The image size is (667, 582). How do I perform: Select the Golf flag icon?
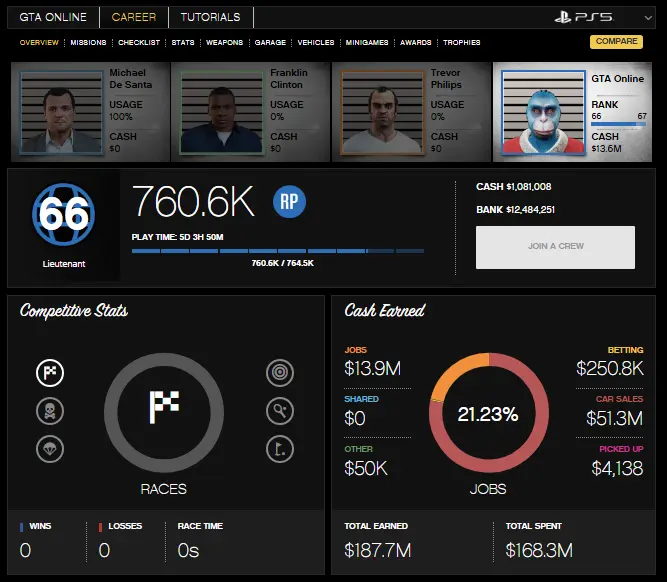point(280,447)
